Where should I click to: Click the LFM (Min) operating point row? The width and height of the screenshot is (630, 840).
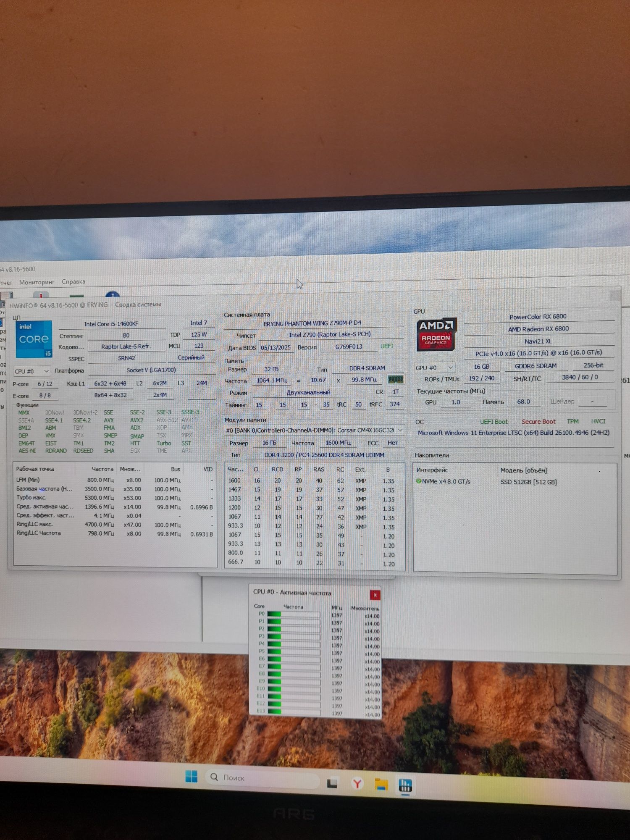pos(114,480)
